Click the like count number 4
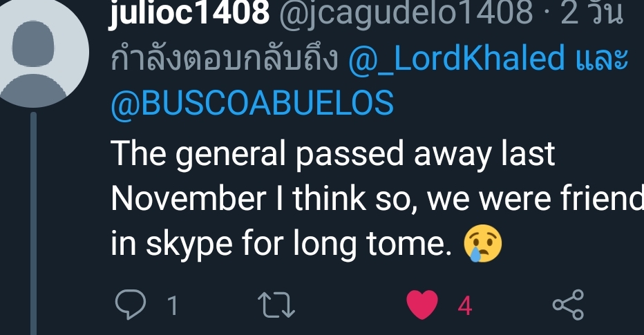Viewport: 644px width, 335px height. [x=464, y=306]
